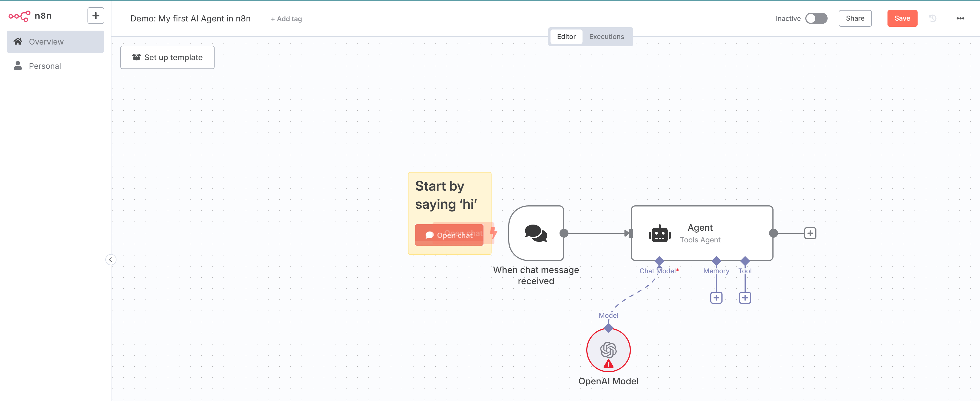Select the Editor tab
The image size is (980, 401).
(x=566, y=36)
